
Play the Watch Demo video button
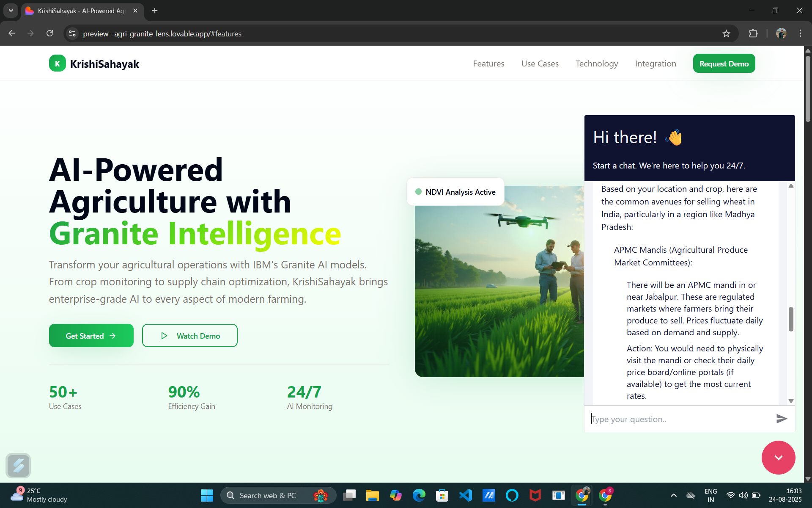189,336
